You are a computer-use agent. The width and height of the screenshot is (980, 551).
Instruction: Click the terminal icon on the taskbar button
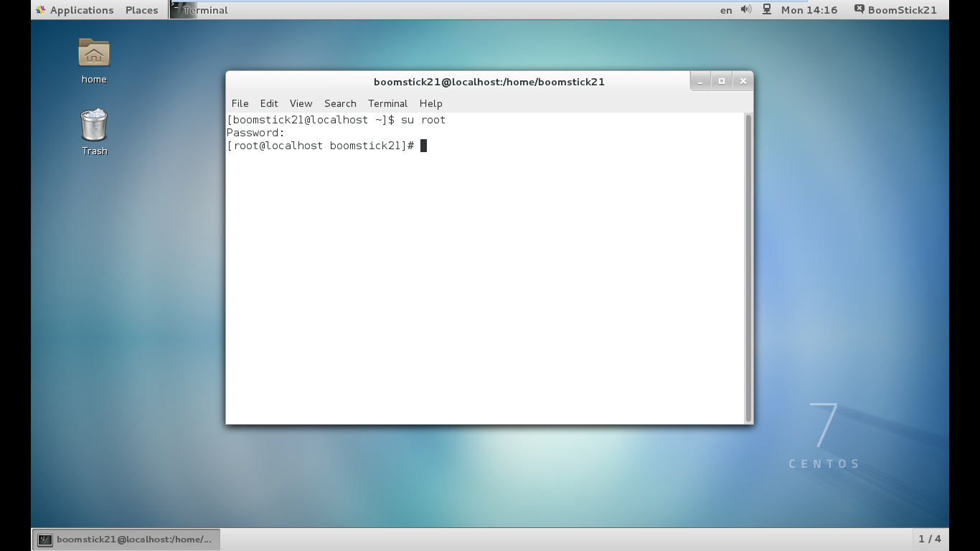44,539
